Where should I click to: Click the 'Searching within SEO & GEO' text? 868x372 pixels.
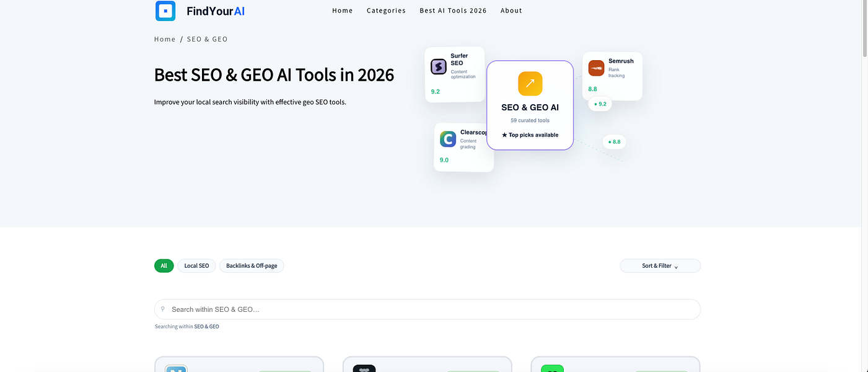pos(187,327)
